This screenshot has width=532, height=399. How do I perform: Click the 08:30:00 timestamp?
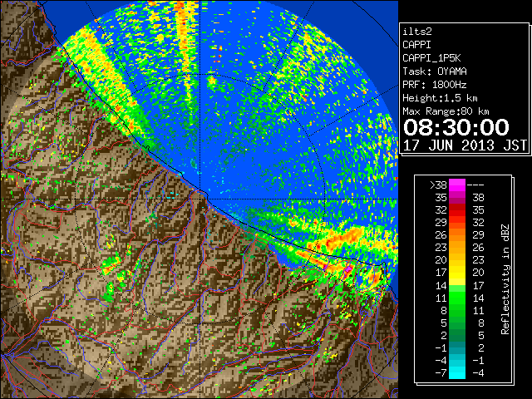point(456,127)
